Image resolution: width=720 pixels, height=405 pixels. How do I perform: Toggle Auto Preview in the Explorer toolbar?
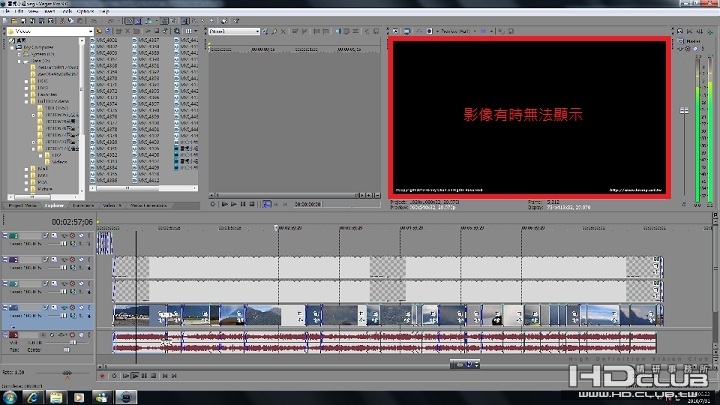point(165,31)
